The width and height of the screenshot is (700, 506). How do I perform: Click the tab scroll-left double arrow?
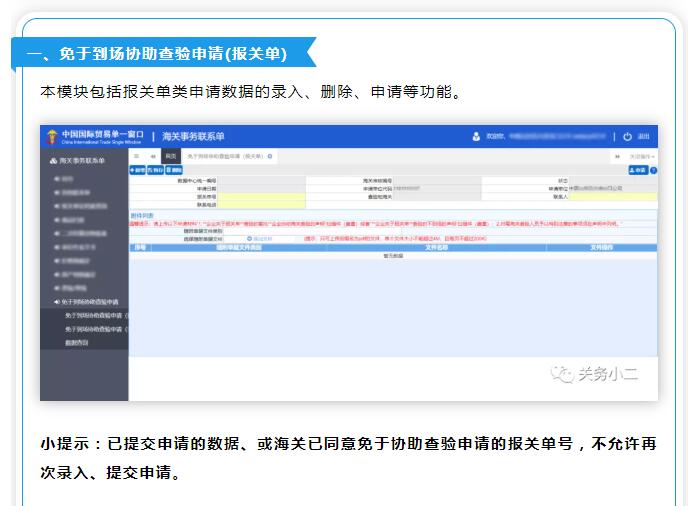click(152, 157)
